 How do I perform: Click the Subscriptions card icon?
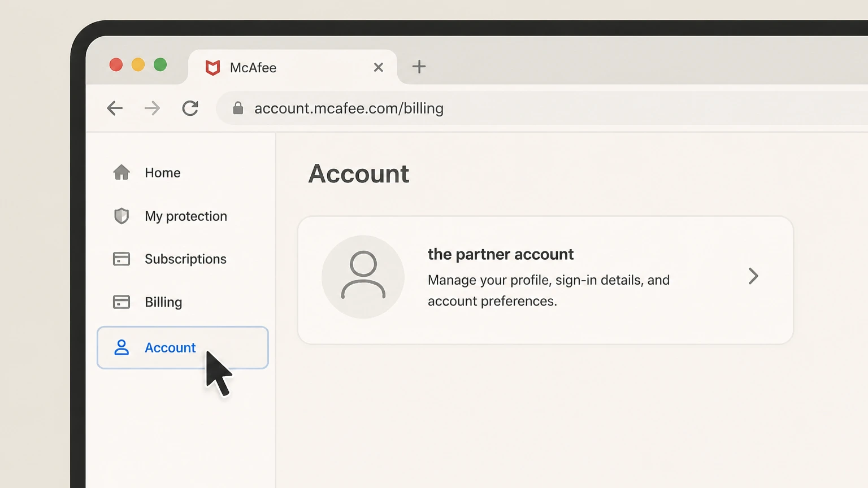[x=121, y=259]
